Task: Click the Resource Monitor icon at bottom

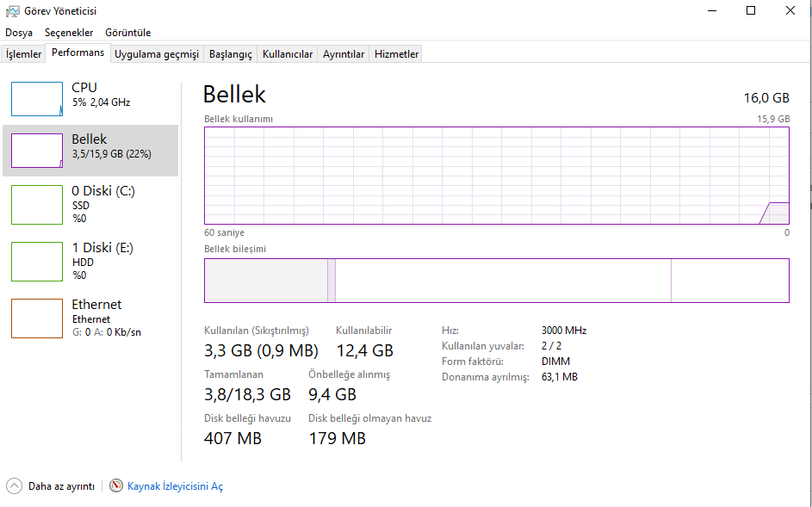Action: [x=116, y=486]
